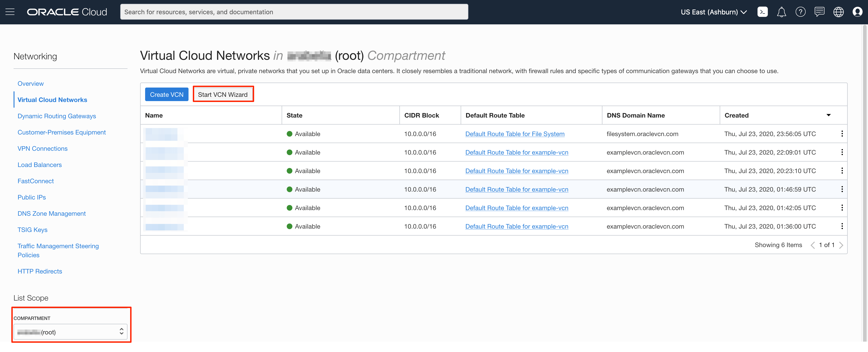Open the notifications bell
This screenshot has height=352, width=868.
(x=782, y=12)
